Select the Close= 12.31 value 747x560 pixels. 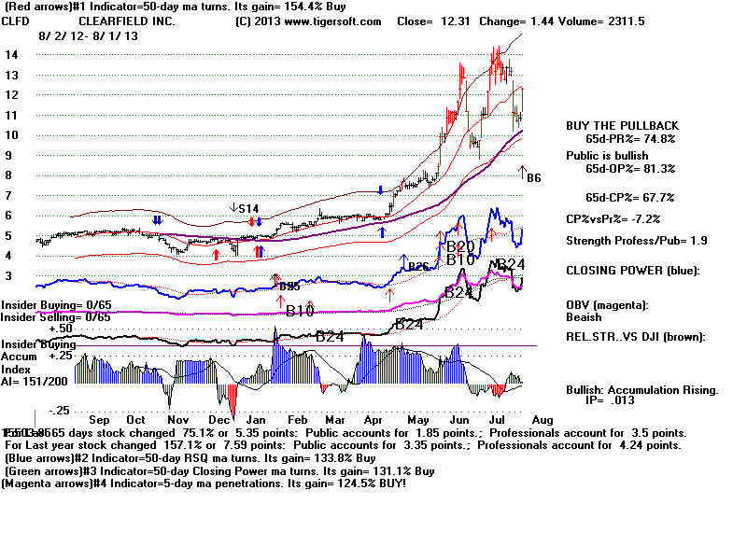pyautogui.click(x=433, y=21)
